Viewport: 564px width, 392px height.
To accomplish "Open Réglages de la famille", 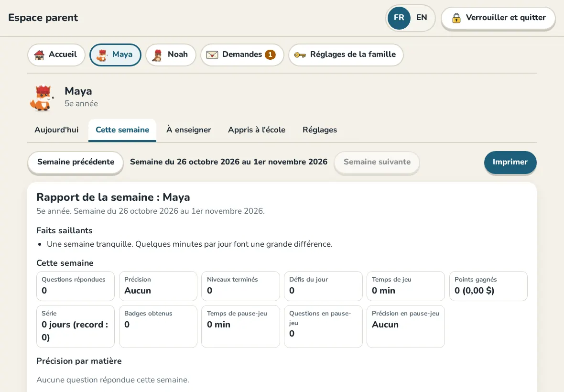I will point(346,54).
